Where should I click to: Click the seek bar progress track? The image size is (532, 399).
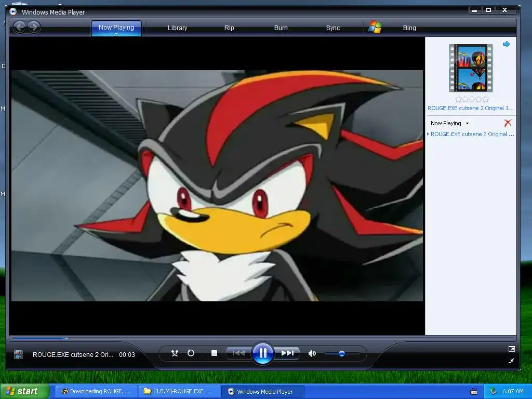click(262, 338)
